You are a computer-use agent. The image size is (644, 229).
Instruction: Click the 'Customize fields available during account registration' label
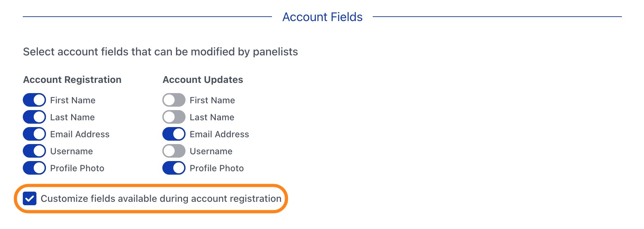coord(161,198)
